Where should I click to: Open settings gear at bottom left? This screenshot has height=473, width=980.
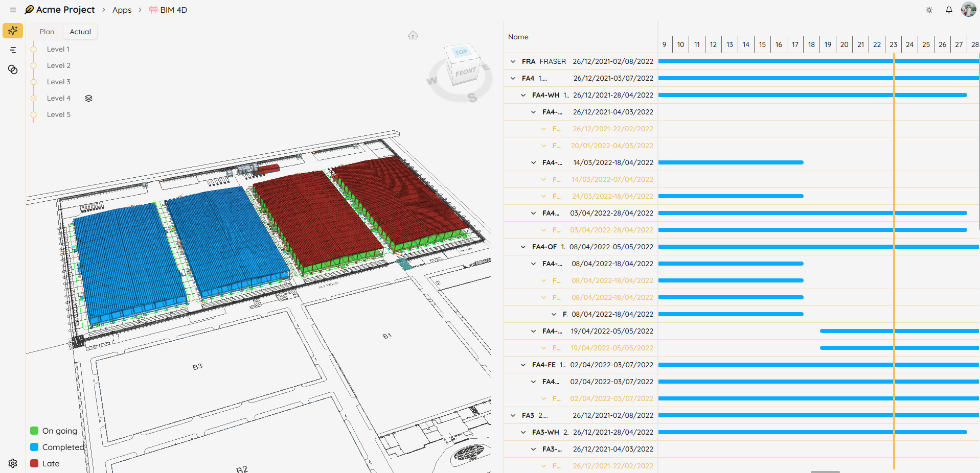pos(13,463)
